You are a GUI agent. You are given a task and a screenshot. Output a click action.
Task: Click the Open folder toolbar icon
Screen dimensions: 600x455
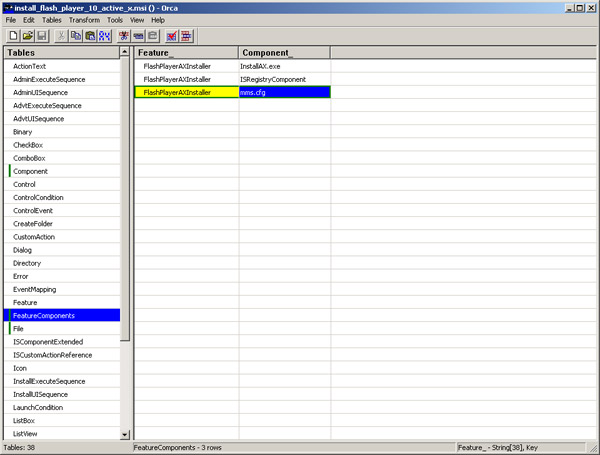28,36
